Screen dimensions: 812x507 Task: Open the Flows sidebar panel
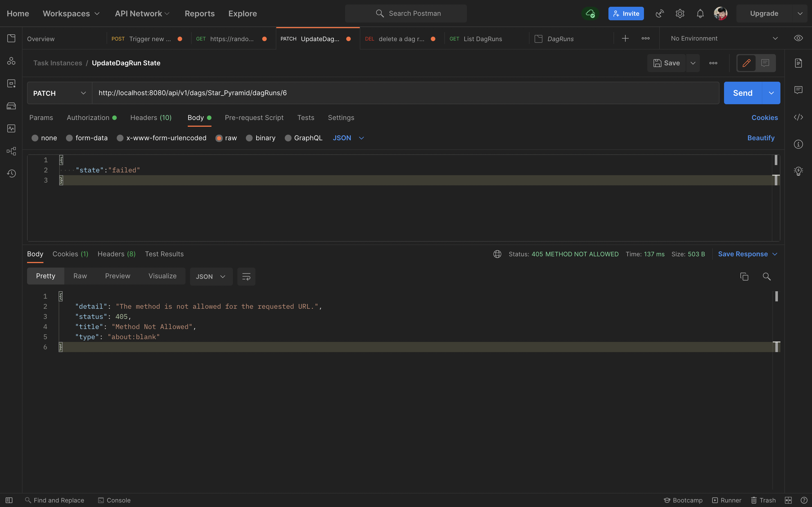pyautogui.click(x=11, y=151)
